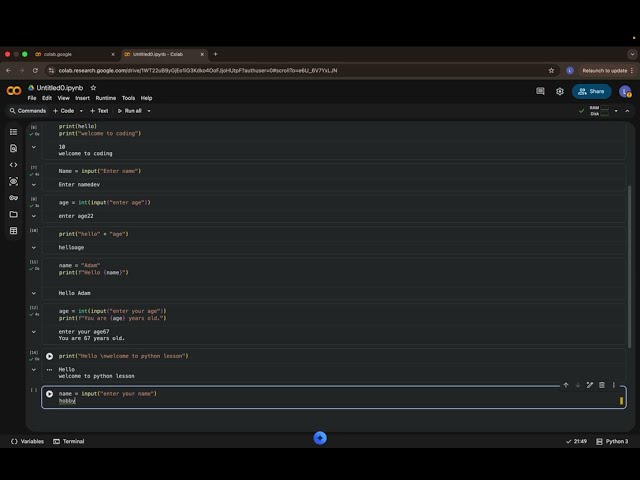Open Run all dropdown arrow
Screen dimensions: 640x480
click(x=149, y=111)
